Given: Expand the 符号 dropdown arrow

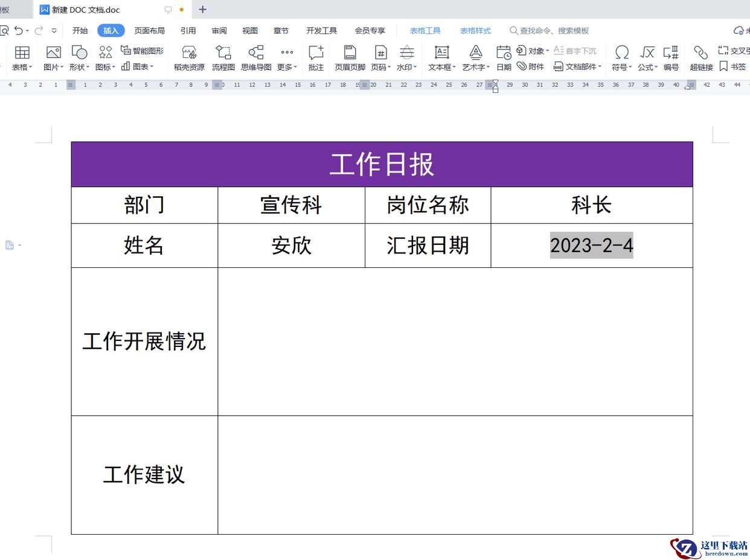Looking at the screenshot, I should pyautogui.click(x=630, y=68).
